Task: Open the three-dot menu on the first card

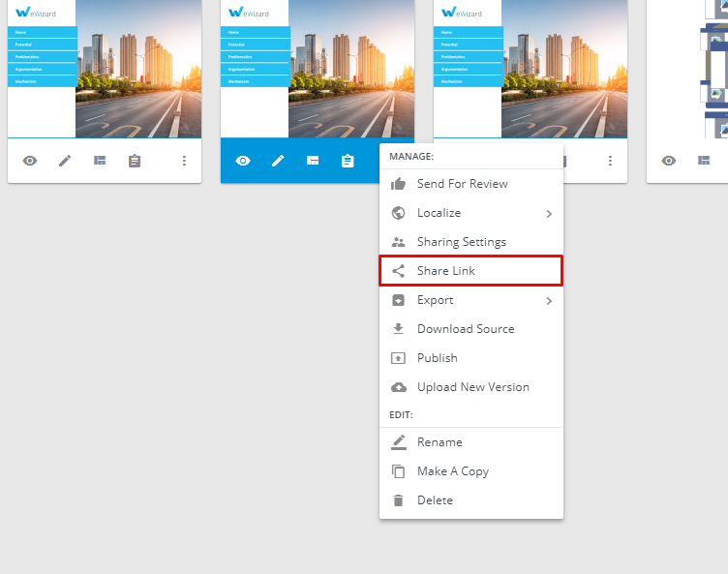Action: (x=184, y=161)
